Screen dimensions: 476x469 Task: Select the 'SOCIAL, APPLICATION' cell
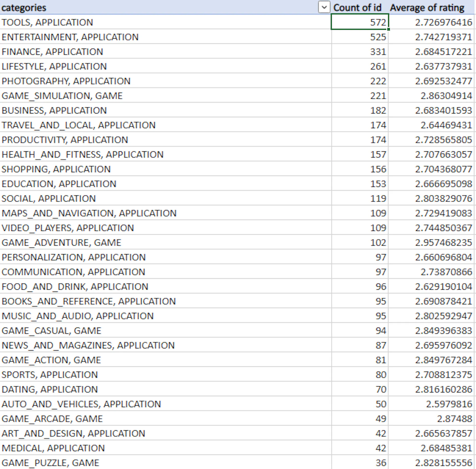point(166,198)
